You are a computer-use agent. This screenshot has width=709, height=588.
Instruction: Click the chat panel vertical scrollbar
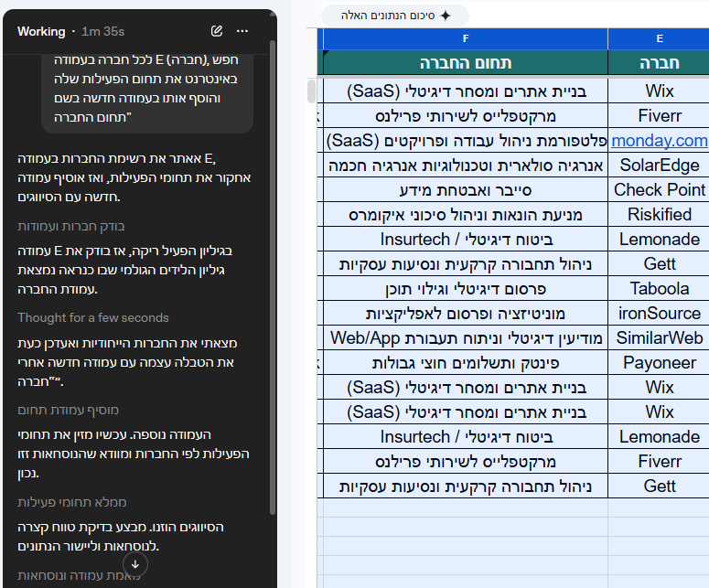273,277
